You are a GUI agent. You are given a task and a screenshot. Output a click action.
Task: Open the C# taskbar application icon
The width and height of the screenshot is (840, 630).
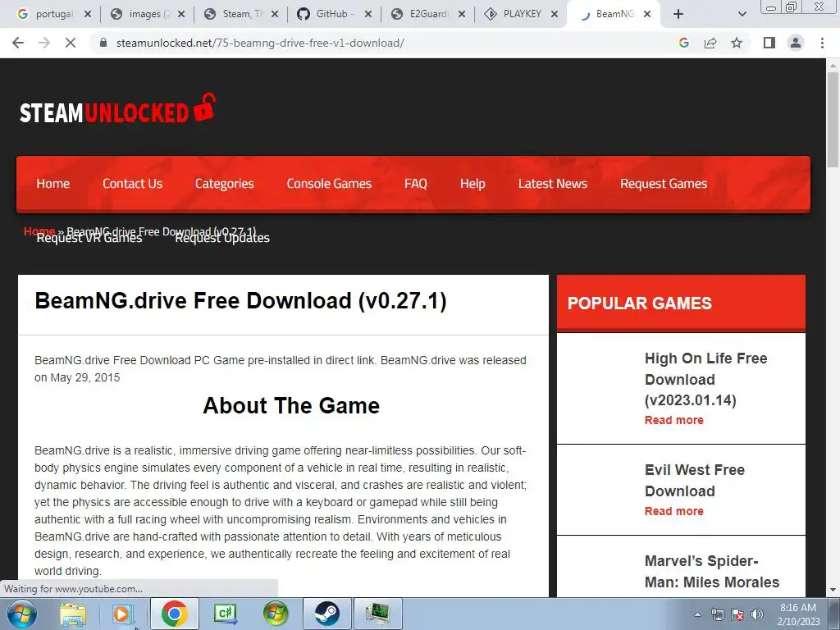tap(226, 614)
